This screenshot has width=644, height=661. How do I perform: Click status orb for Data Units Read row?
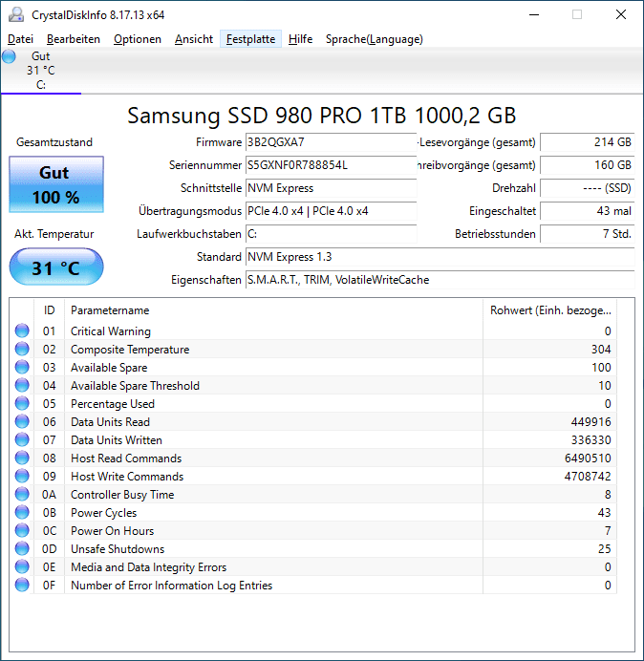point(22,421)
